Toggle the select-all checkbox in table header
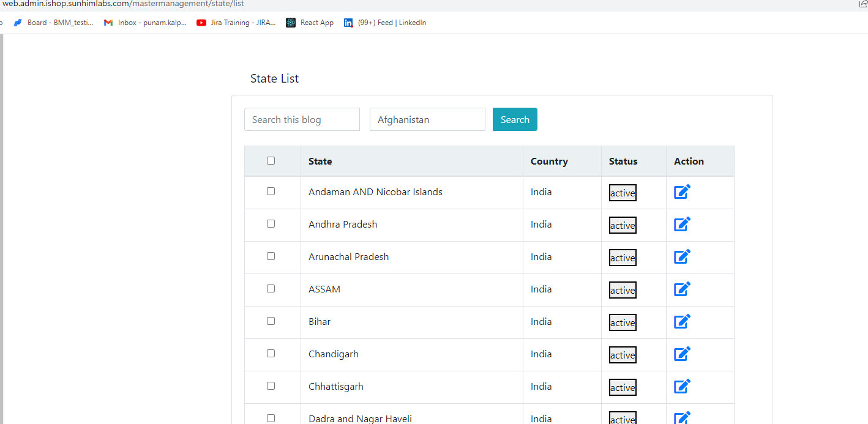 click(x=271, y=161)
